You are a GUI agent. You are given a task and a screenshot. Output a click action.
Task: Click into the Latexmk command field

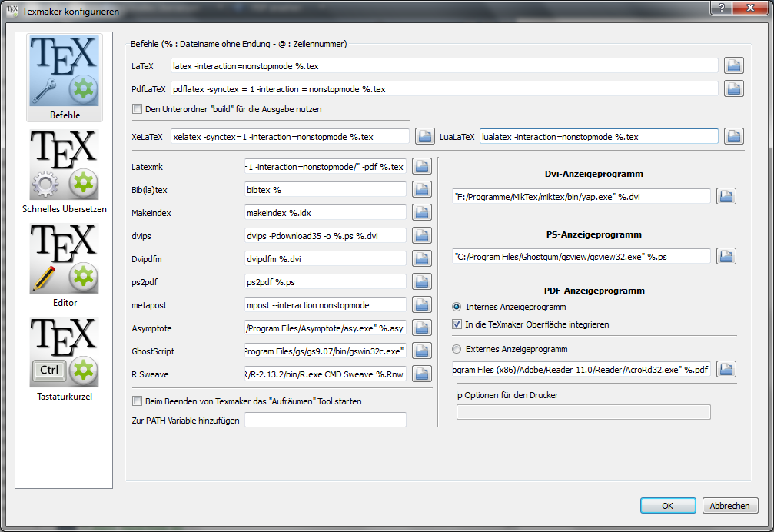coord(325,167)
